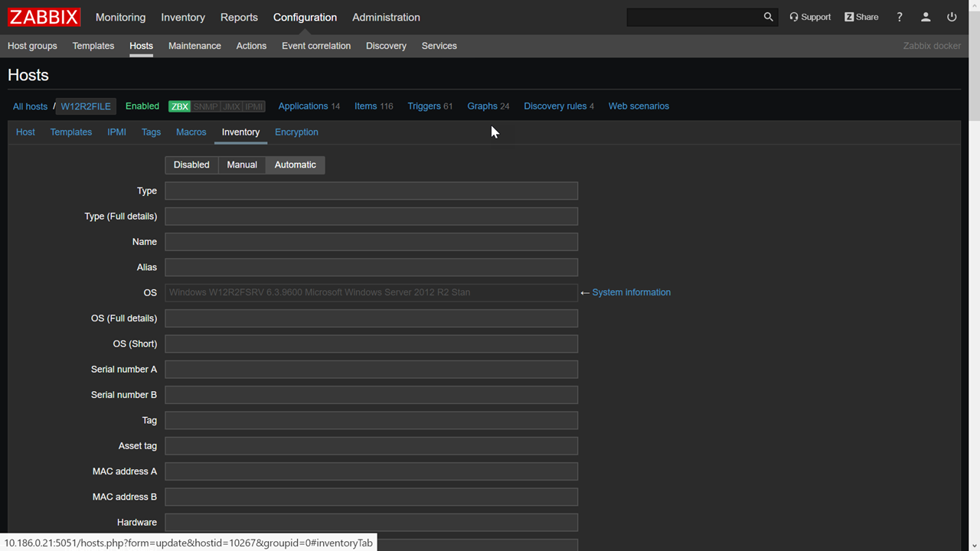Set inventory mode to Manual
Screen dimensions: 980x551
[x=242, y=165]
